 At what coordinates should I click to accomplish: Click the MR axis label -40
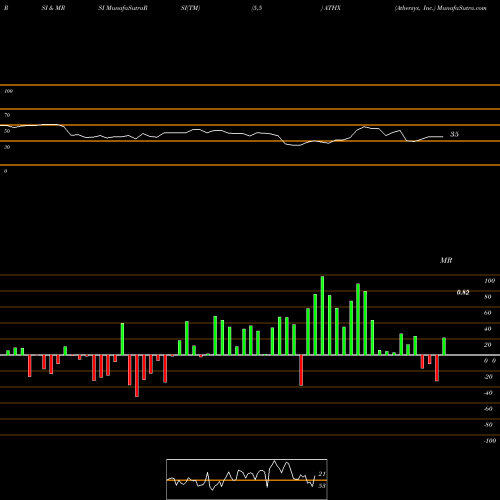(488, 393)
